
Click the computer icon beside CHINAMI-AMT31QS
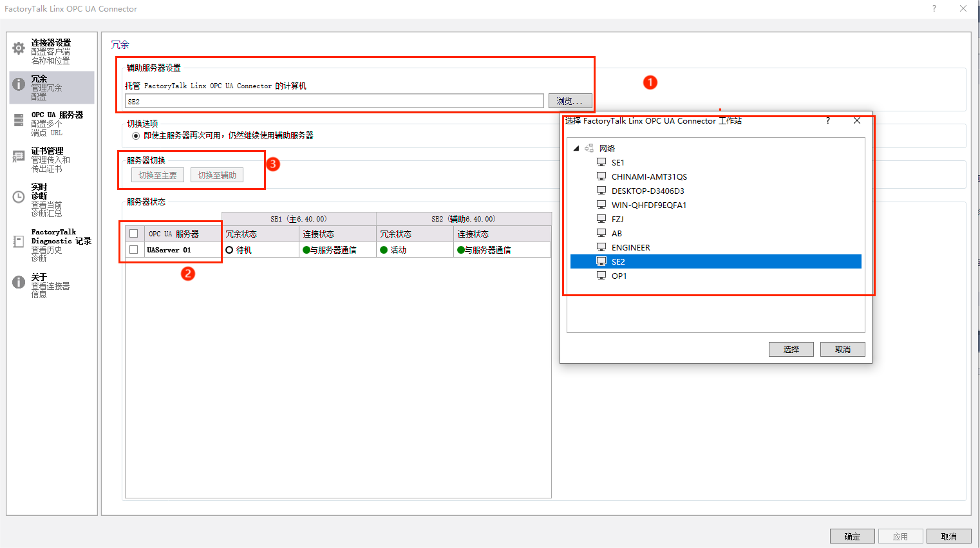[x=601, y=176]
